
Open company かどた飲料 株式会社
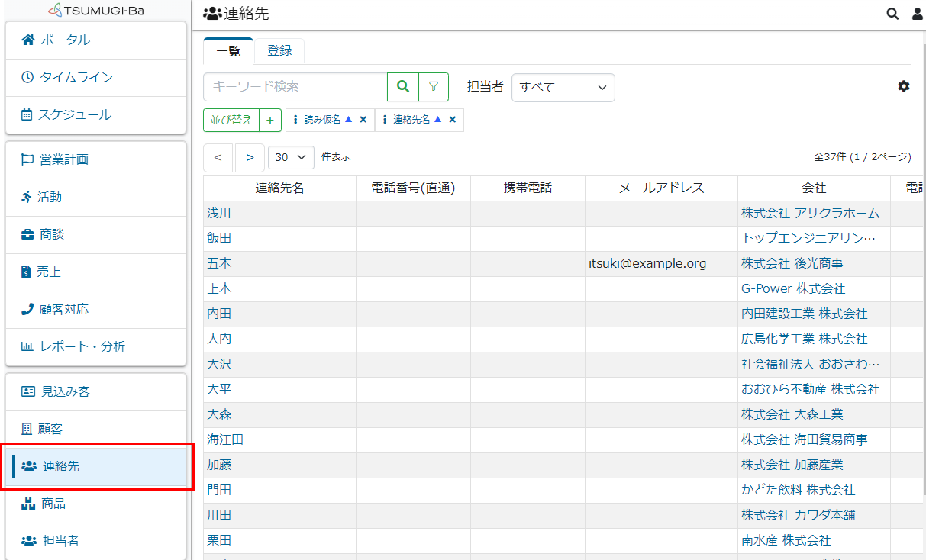coord(798,491)
